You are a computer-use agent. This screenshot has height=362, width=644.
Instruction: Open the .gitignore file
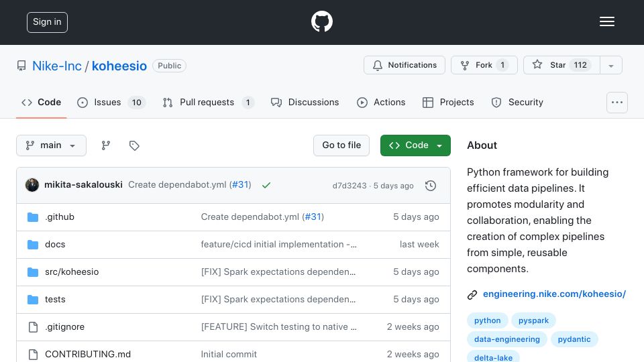pyautogui.click(x=64, y=326)
